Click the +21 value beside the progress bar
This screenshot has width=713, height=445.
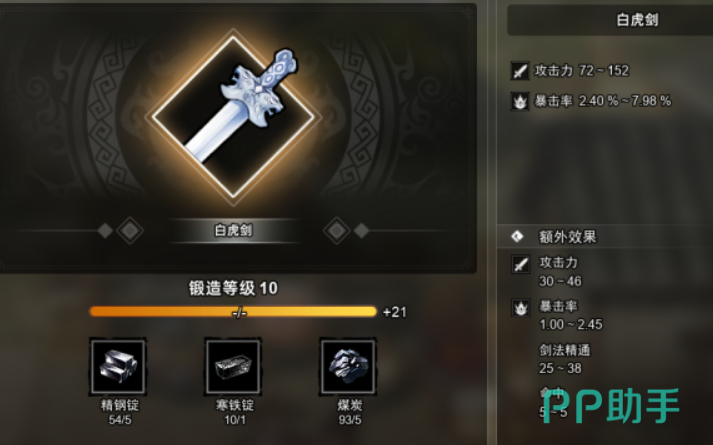(394, 312)
